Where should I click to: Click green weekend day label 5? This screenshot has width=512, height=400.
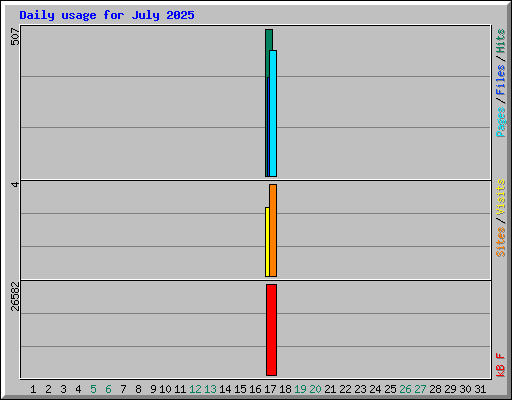pyautogui.click(x=93, y=389)
